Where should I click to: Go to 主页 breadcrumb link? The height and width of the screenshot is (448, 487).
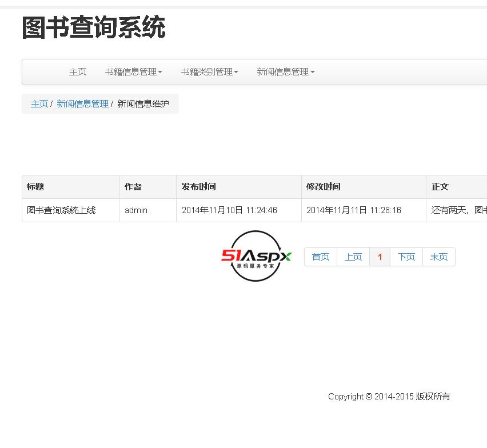pyautogui.click(x=39, y=103)
